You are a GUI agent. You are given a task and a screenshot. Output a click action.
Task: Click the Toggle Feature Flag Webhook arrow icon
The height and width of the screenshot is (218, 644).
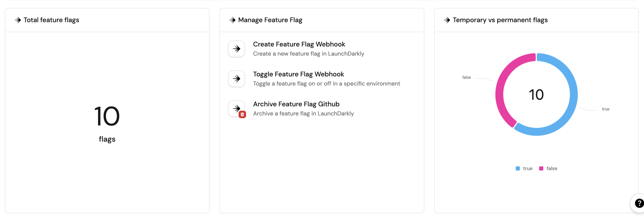click(x=236, y=79)
